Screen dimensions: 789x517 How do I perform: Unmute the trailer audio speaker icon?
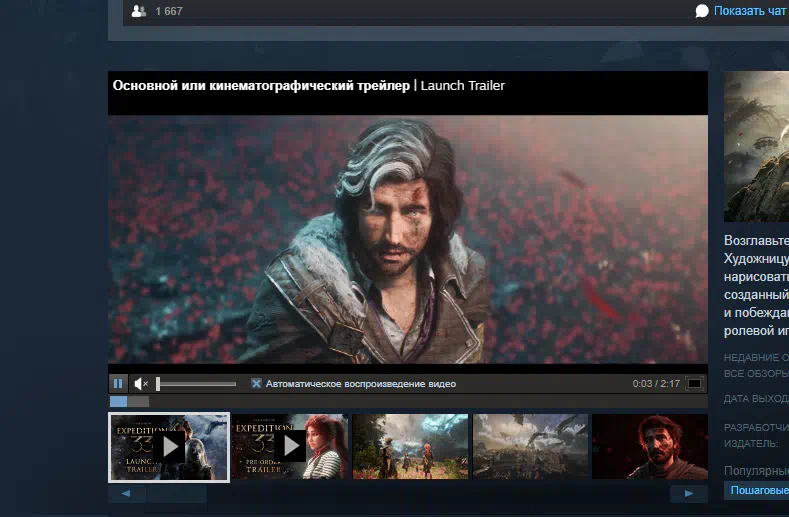click(x=141, y=384)
